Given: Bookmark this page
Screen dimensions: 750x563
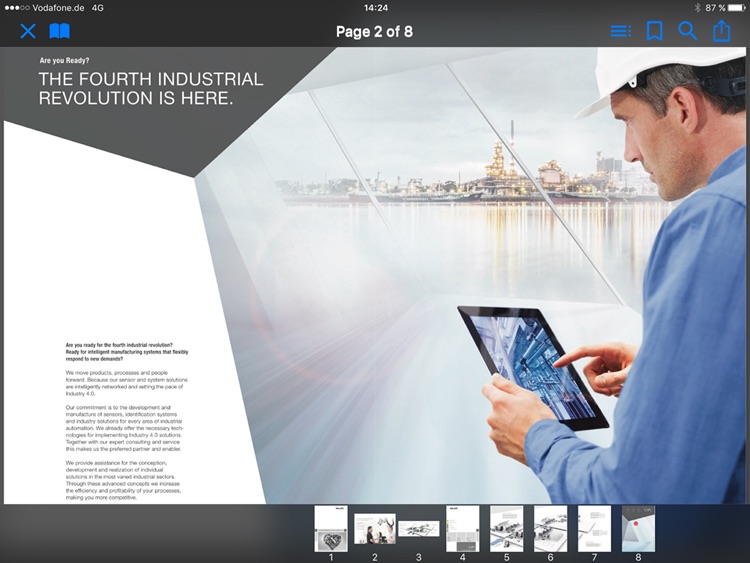Looking at the screenshot, I should (x=654, y=32).
